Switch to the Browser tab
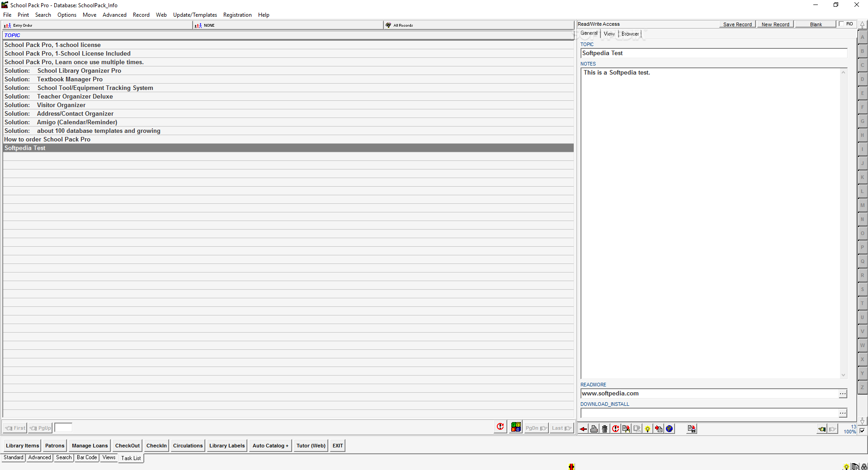The width and height of the screenshot is (868, 470). tap(630, 34)
